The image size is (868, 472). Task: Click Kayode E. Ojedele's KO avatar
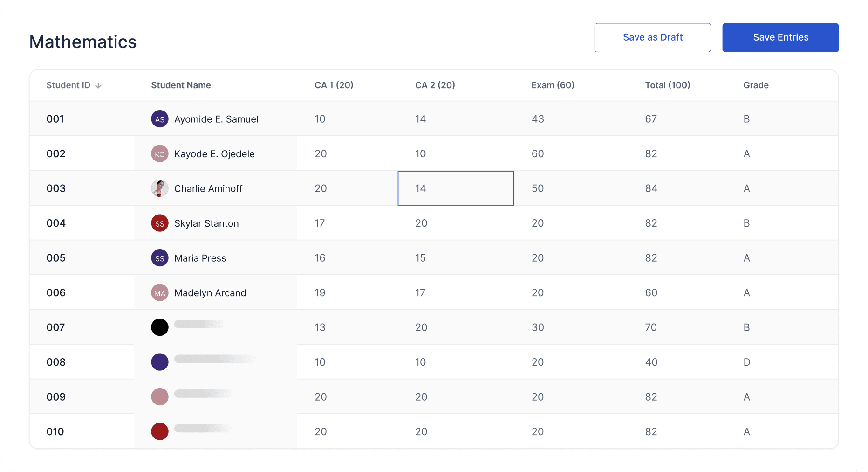[x=159, y=154]
